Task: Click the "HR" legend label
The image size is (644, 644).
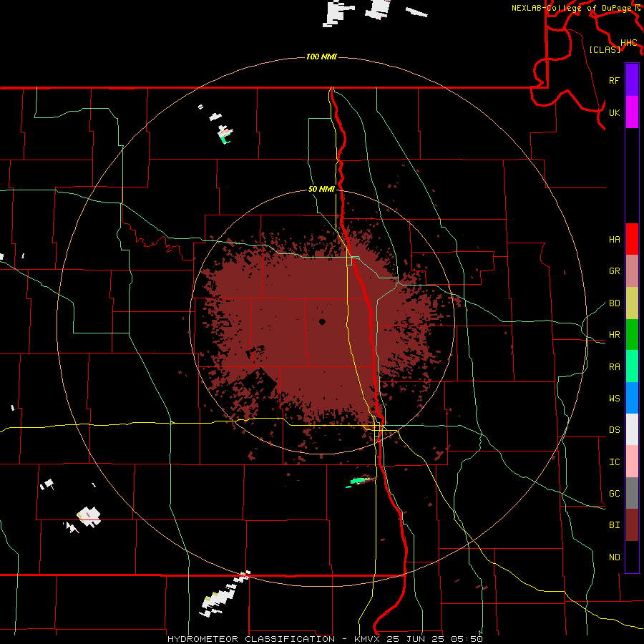Action: [x=614, y=335]
